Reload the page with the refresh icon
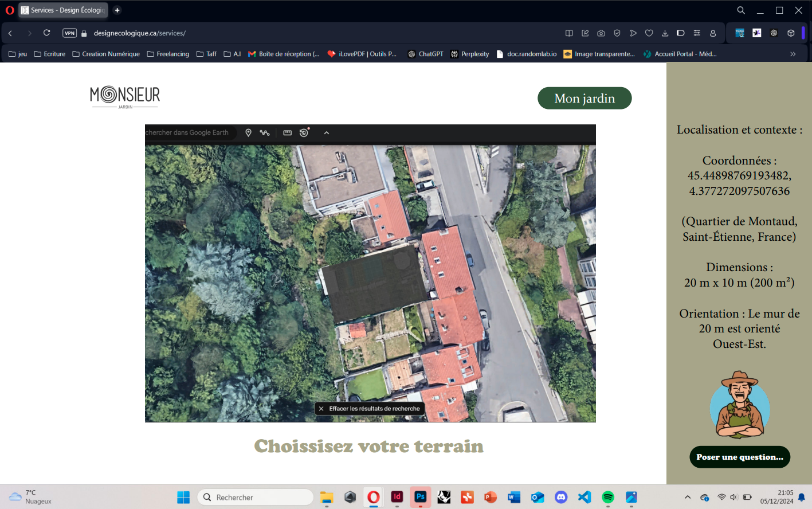812x509 pixels. point(47,33)
